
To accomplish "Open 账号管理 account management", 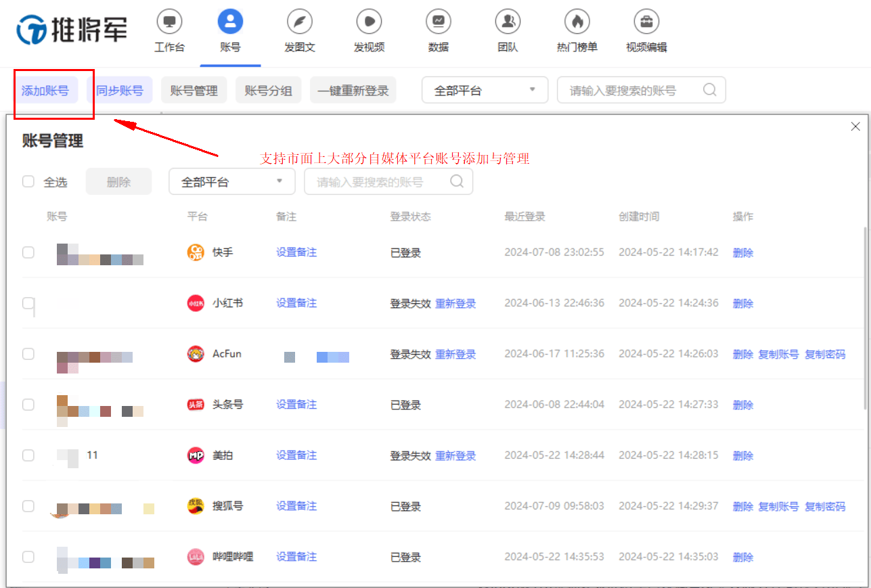I will (194, 89).
